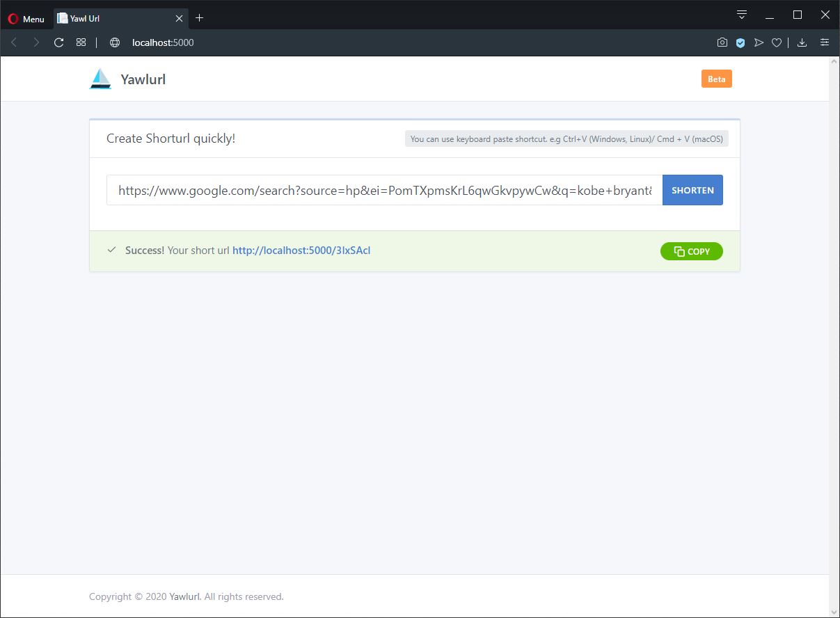This screenshot has height=618, width=840.
Task: Click the keyboard paste shortcut hint
Action: click(566, 139)
